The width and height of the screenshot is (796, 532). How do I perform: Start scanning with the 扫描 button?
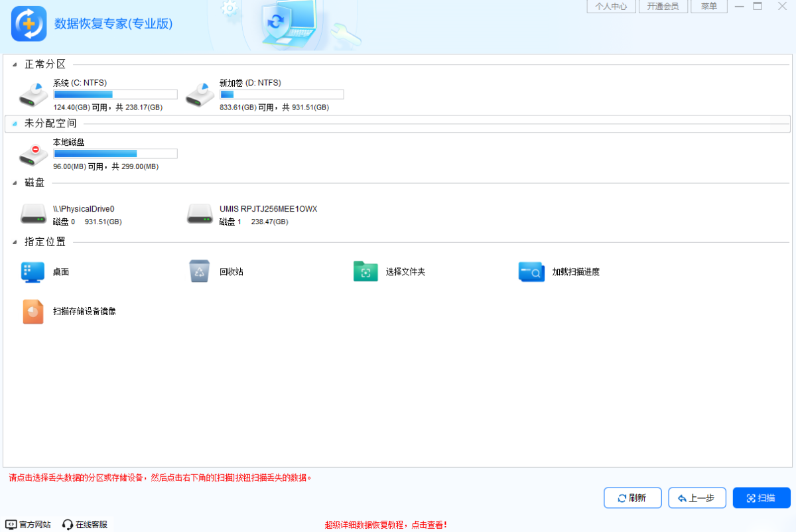(x=761, y=498)
